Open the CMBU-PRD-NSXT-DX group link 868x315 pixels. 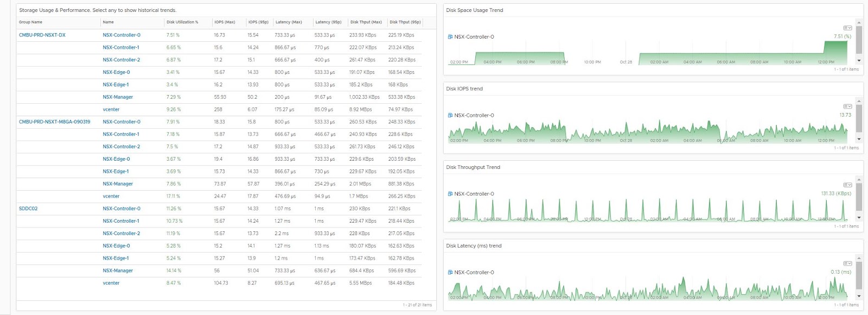point(42,35)
